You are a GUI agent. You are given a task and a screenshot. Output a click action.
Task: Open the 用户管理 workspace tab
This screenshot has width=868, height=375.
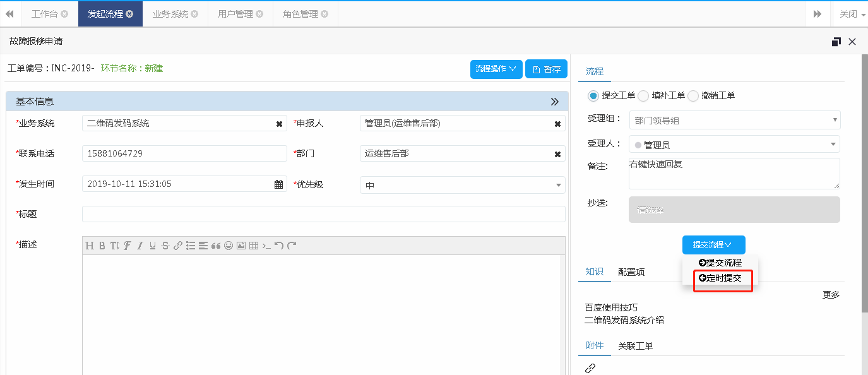236,13
